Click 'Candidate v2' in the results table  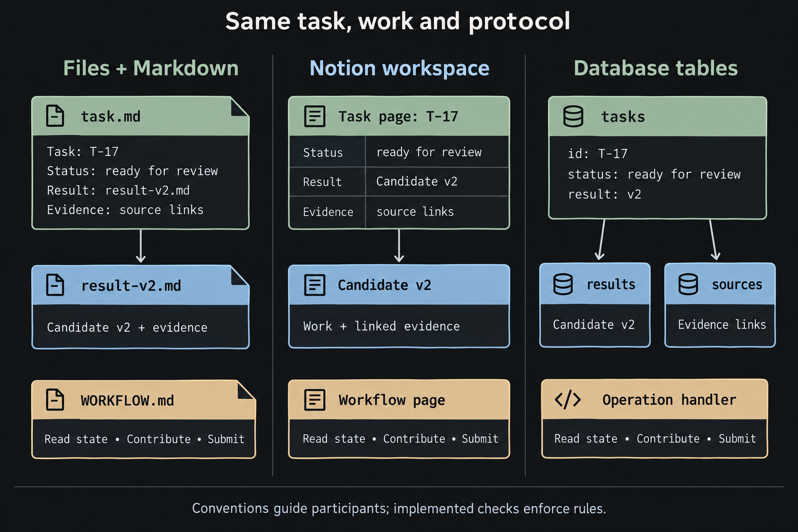tap(594, 325)
